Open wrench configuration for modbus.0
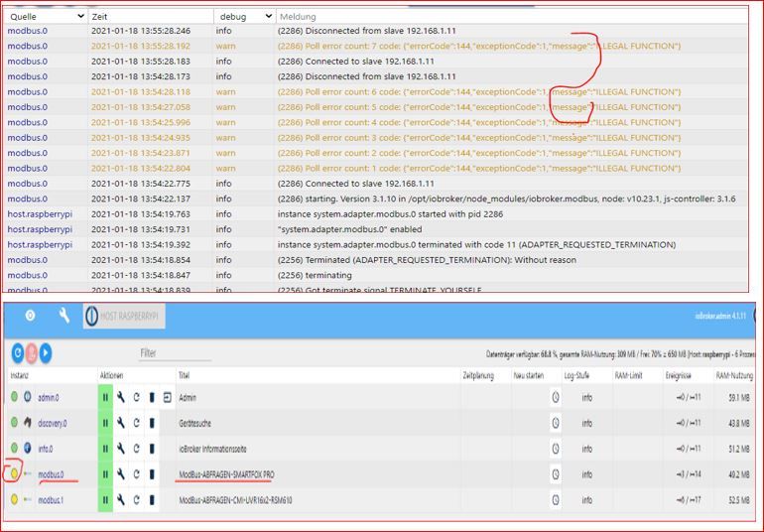 (x=121, y=474)
